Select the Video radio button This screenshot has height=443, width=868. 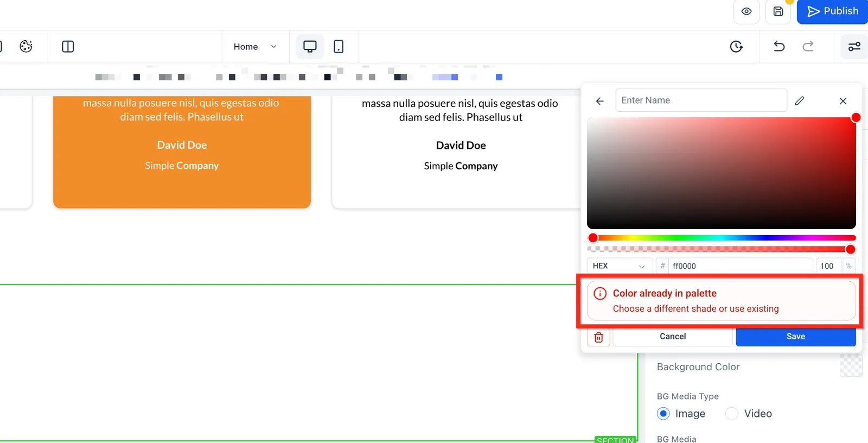pyautogui.click(x=732, y=414)
